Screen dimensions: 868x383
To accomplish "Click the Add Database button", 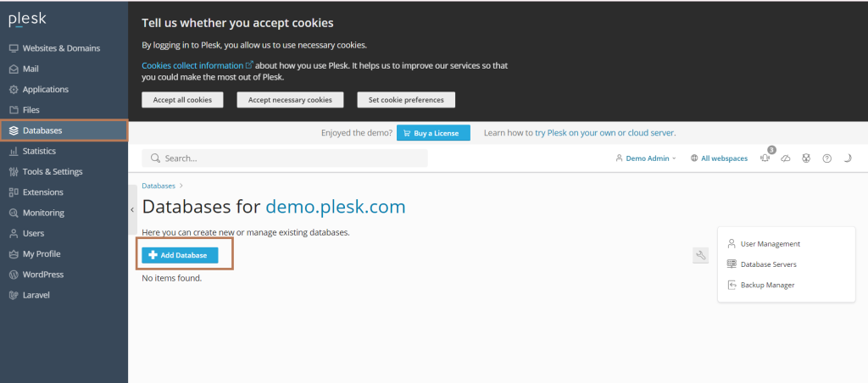I will [180, 255].
